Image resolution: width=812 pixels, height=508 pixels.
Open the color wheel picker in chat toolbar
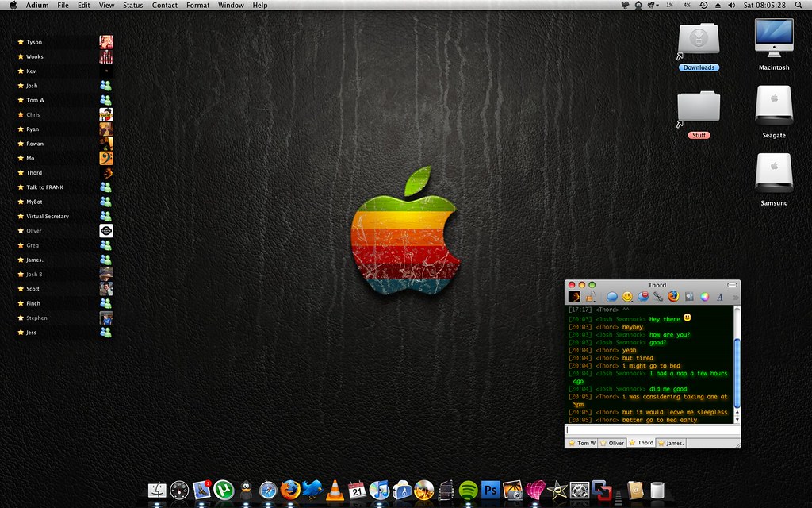(704, 297)
